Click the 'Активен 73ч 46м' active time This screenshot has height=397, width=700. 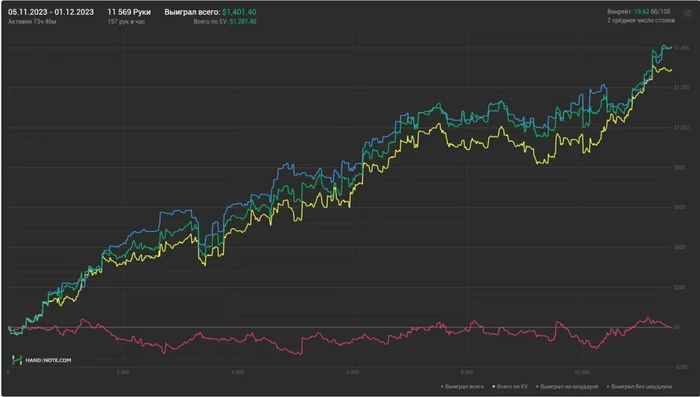point(32,21)
